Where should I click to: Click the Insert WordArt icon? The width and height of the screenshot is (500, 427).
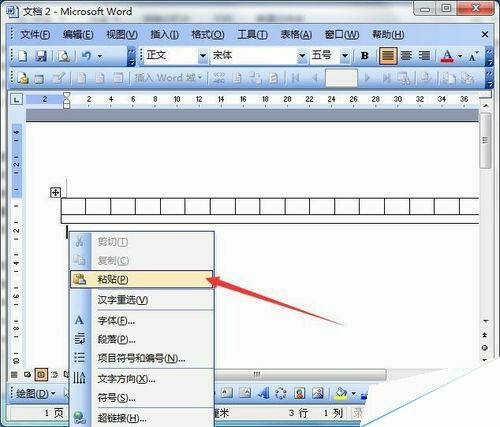264,393
